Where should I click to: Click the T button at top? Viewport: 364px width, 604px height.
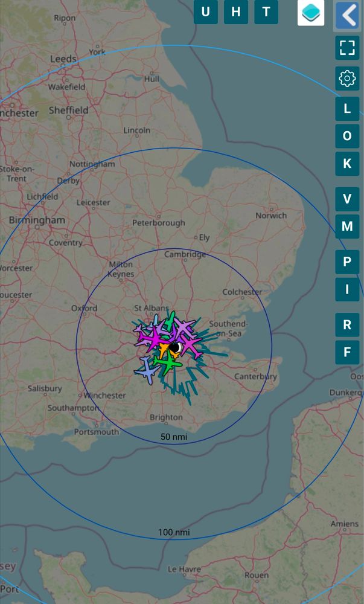click(x=266, y=12)
